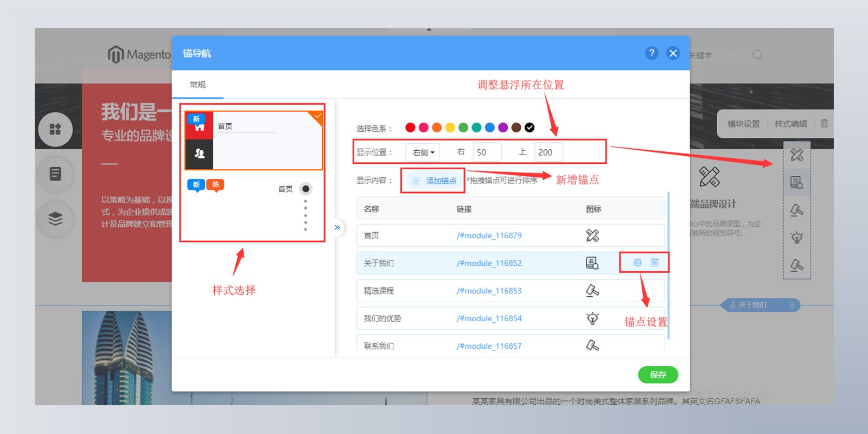Click the green 保存 button
Viewport: 868px width, 434px height.
658,375
